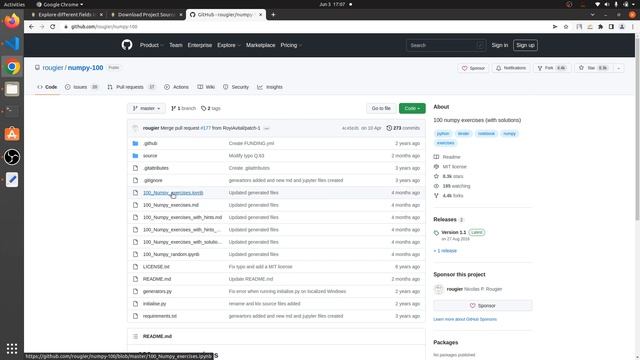Open the Terminal from the dock

tap(12, 111)
